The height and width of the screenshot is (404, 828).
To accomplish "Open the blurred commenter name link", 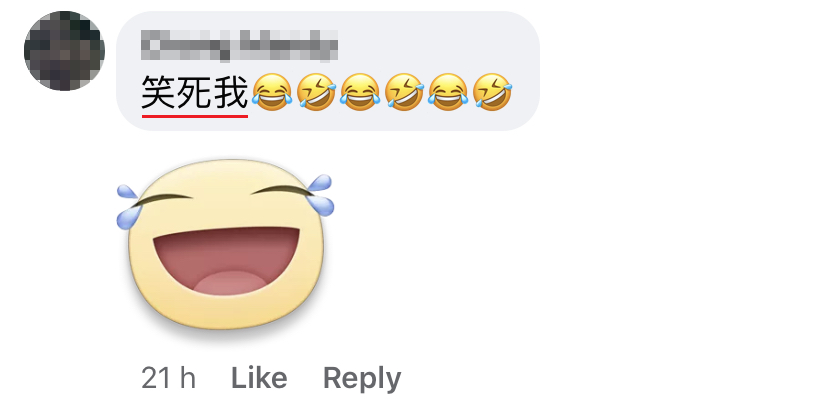I will coord(239,45).
